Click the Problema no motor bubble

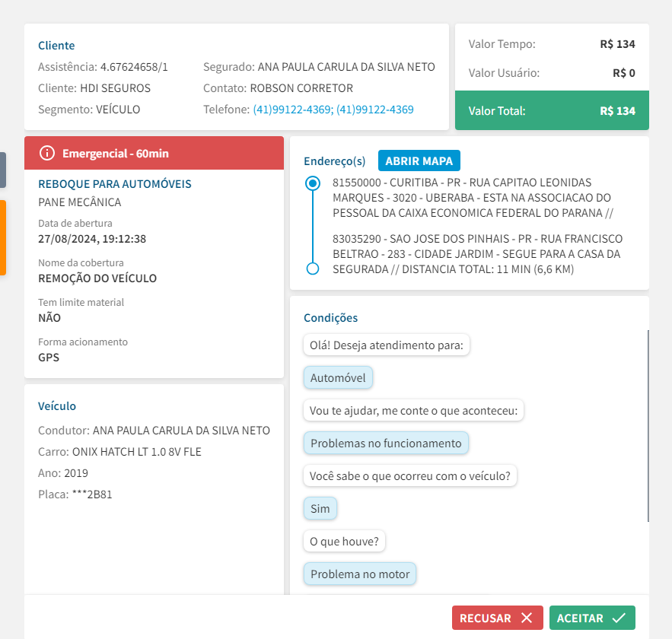pos(360,574)
